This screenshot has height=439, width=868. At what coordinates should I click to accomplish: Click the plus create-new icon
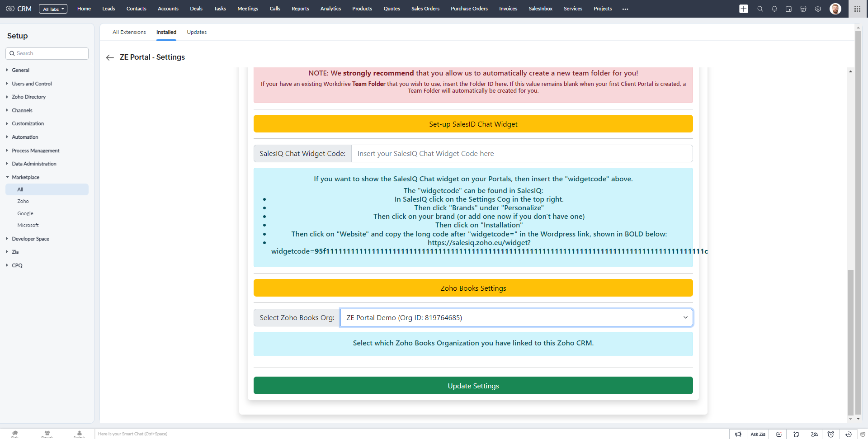744,9
